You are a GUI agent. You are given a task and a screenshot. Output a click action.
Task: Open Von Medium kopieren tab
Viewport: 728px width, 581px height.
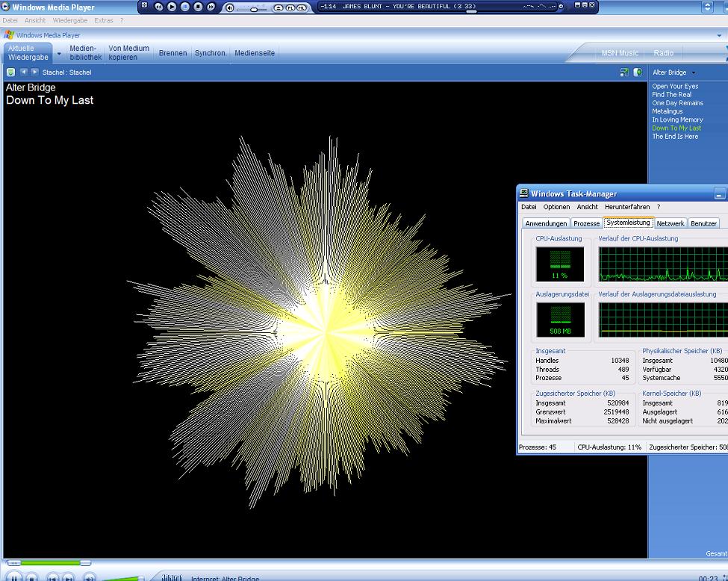[129, 52]
